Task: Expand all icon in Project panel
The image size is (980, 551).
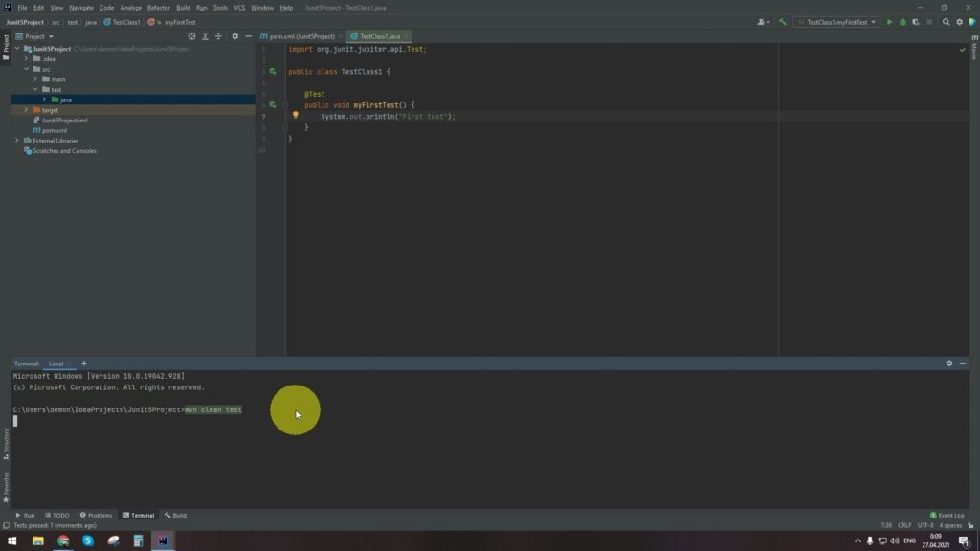Action: (205, 36)
